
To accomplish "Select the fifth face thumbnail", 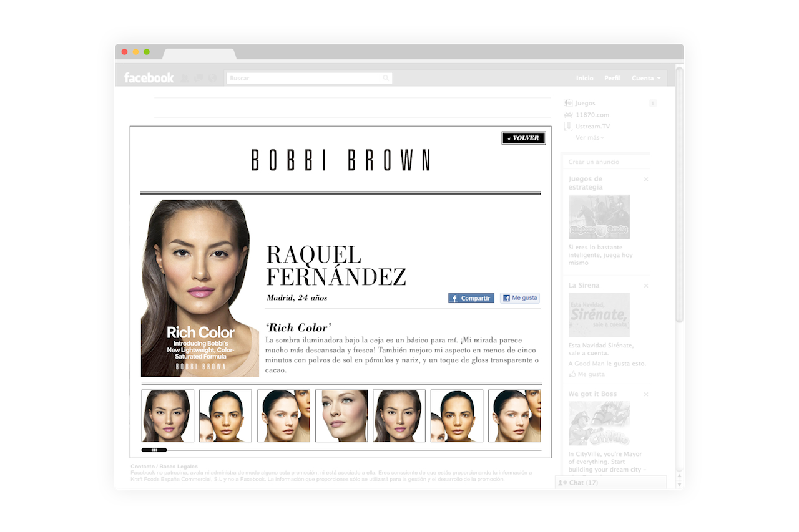I will [399, 416].
